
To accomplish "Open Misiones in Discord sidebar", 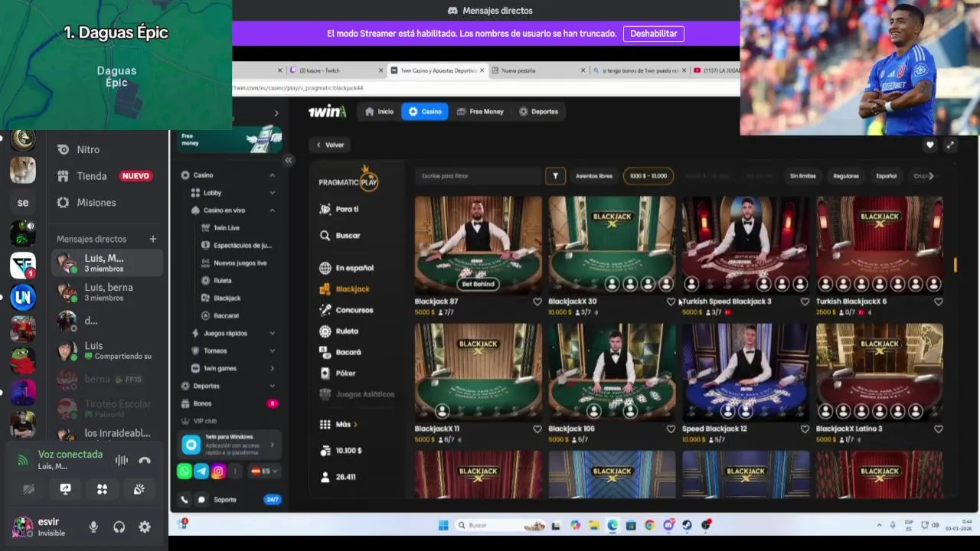I will click(108, 203).
